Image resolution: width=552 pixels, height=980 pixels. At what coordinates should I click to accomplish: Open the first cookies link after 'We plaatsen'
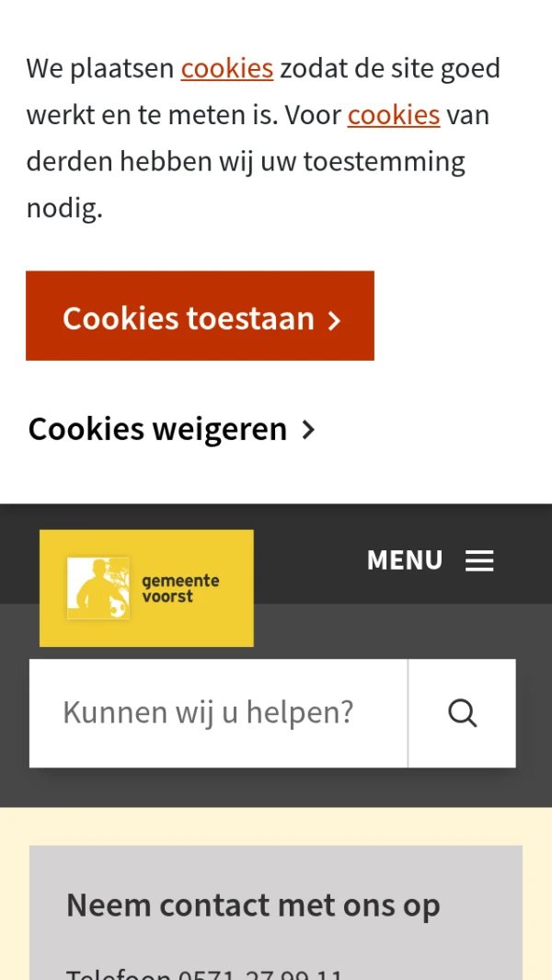[x=227, y=68]
